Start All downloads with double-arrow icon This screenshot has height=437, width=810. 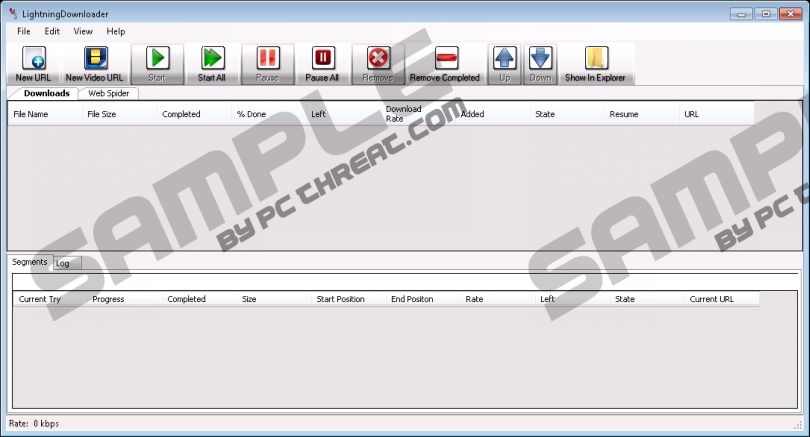point(212,64)
